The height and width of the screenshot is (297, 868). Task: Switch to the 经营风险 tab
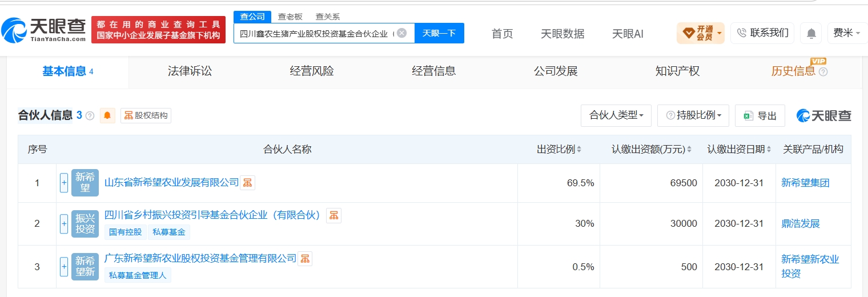pyautogui.click(x=312, y=71)
